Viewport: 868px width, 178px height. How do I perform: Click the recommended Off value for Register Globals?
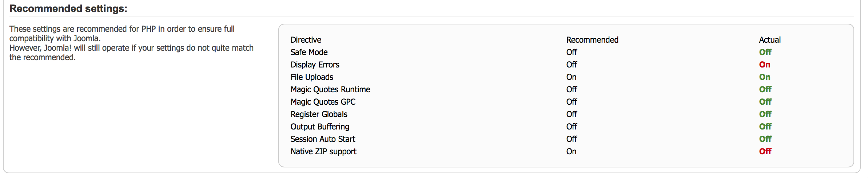572,114
